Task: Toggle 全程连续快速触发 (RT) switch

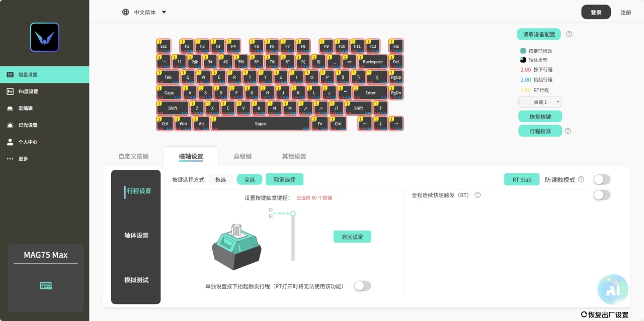Action: [602, 195]
